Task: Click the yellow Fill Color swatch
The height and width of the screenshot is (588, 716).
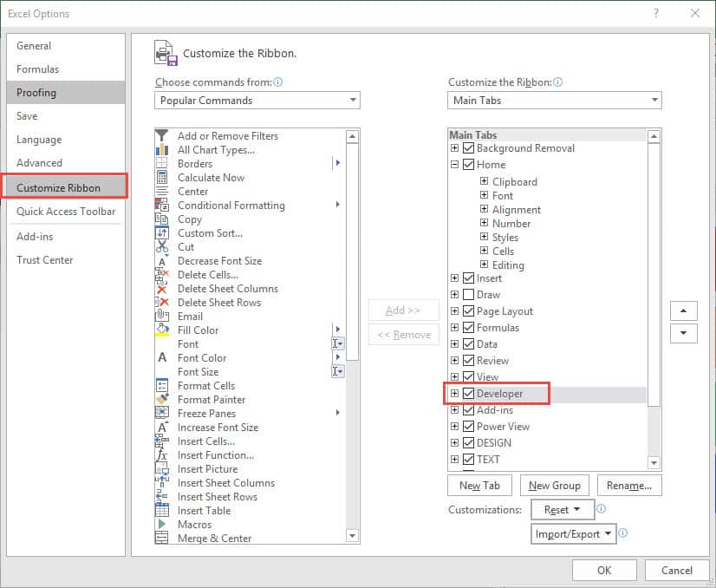Action: 162,330
